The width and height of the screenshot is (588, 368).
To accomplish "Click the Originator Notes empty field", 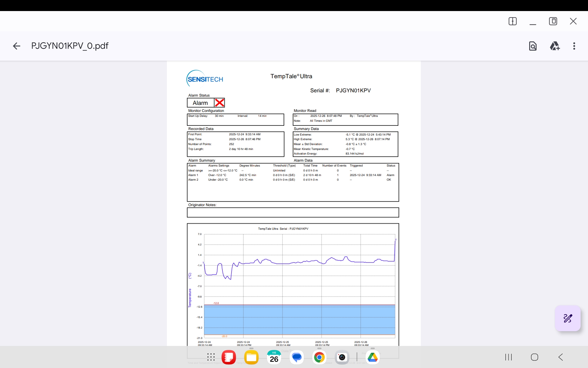I will [293, 213].
